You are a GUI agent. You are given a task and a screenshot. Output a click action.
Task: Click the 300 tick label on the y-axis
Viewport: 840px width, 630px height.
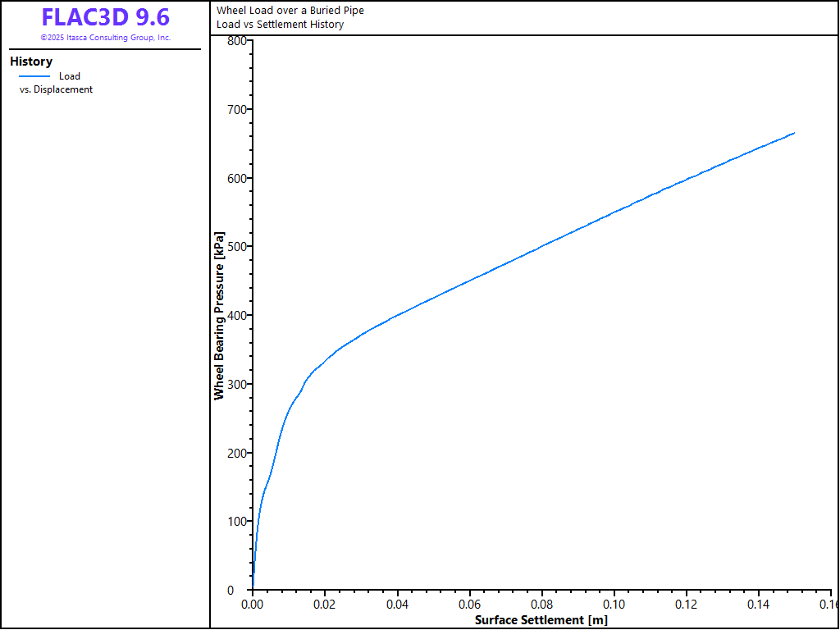236,384
